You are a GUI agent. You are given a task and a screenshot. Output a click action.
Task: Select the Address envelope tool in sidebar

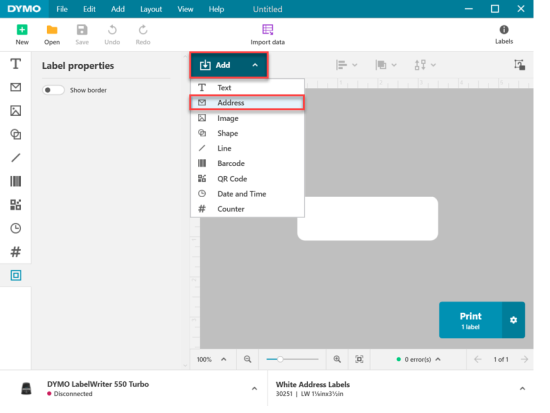(15, 87)
